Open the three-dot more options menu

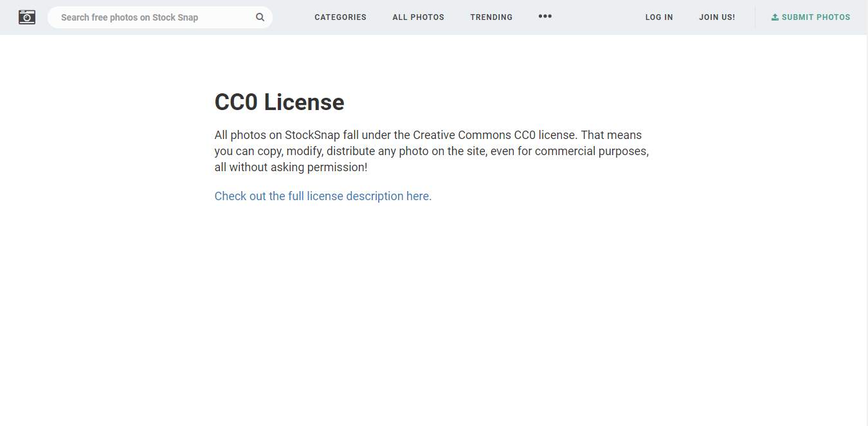[545, 17]
